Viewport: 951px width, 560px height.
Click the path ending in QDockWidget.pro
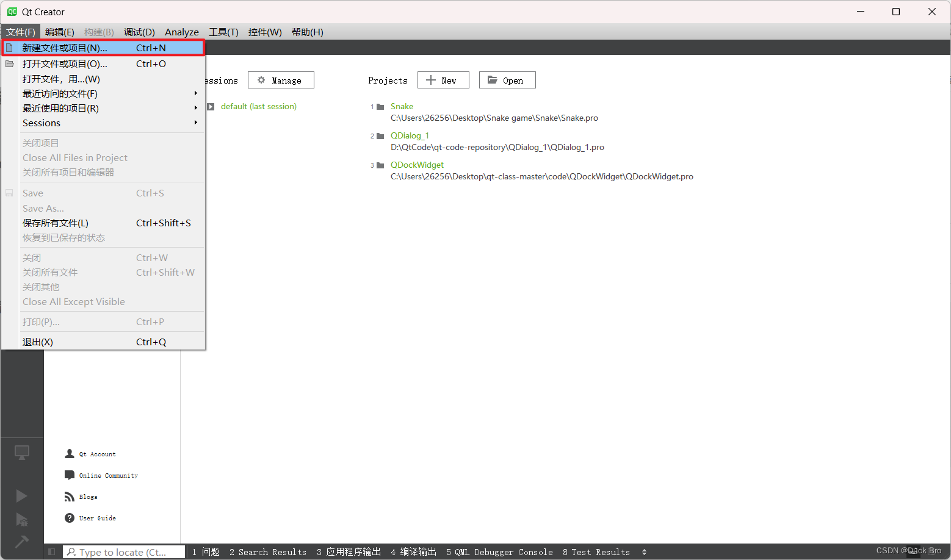tap(542, 176)
